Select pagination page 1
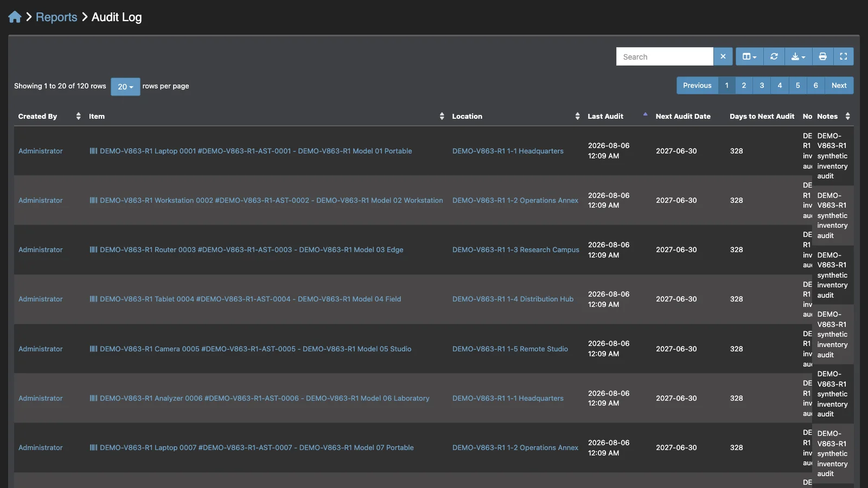Image resolution: width=868 pixels, height=488 pixels. click(727, 86)
